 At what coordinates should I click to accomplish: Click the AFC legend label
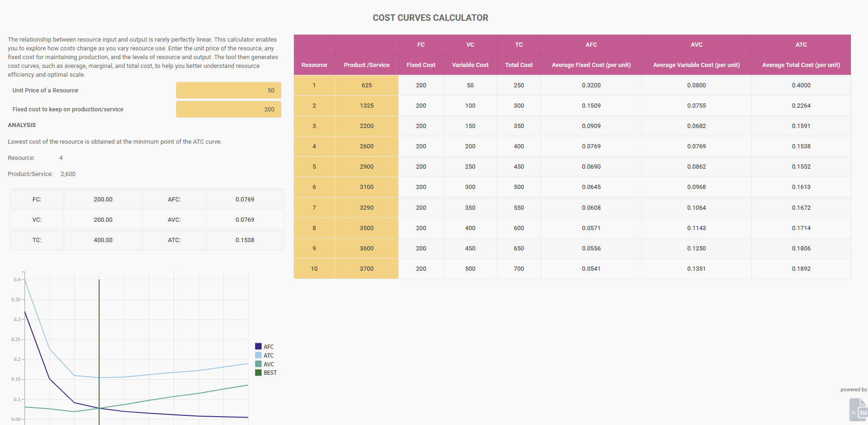click(269, 347)
